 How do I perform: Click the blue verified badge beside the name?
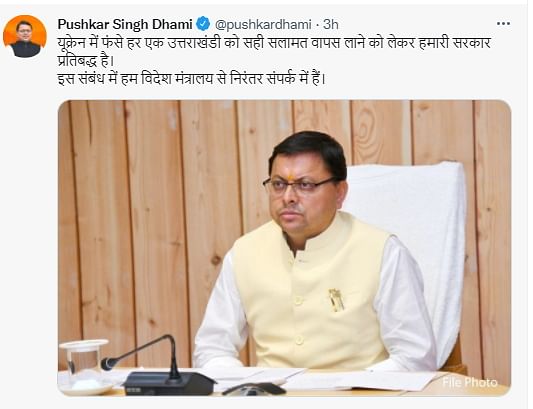click(x=203, y=24)
